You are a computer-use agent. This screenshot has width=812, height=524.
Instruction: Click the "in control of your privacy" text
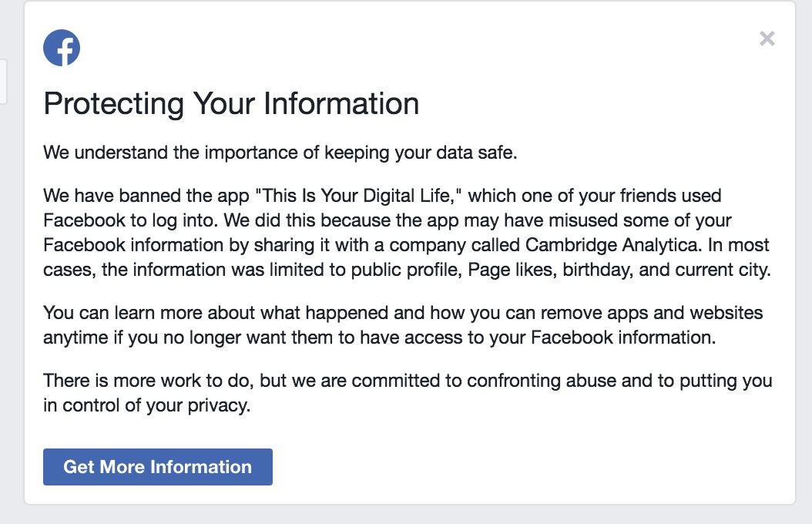(146, 405)
